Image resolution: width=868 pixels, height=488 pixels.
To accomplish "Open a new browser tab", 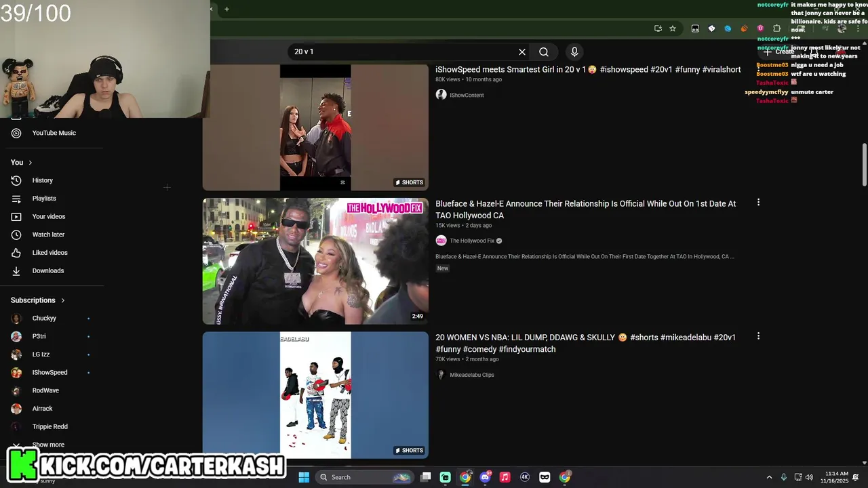I will 226,9.
